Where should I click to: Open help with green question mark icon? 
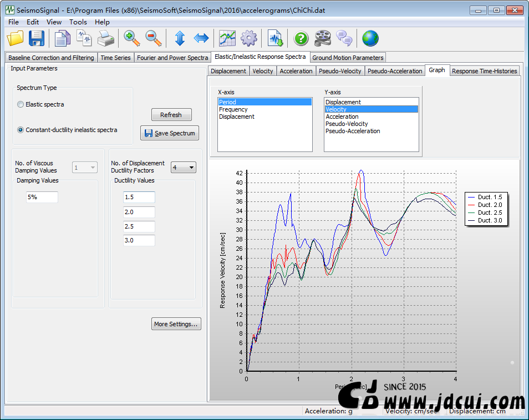(301, 38)
